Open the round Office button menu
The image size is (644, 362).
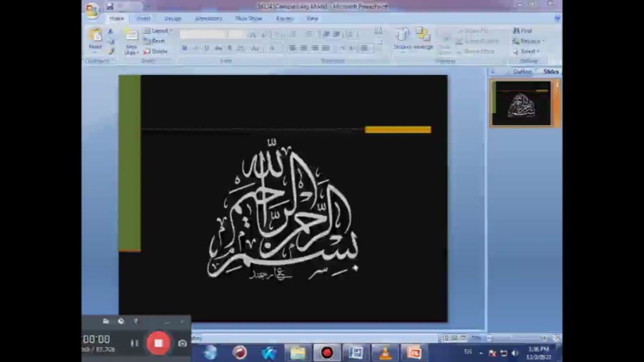point(92,10)
